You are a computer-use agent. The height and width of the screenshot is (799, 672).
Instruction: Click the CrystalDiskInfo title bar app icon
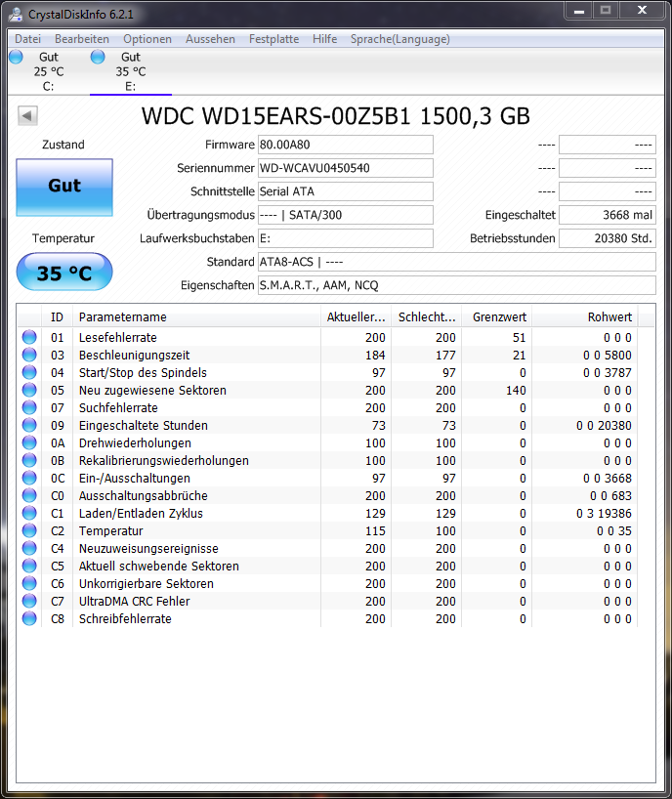point(16,15)
